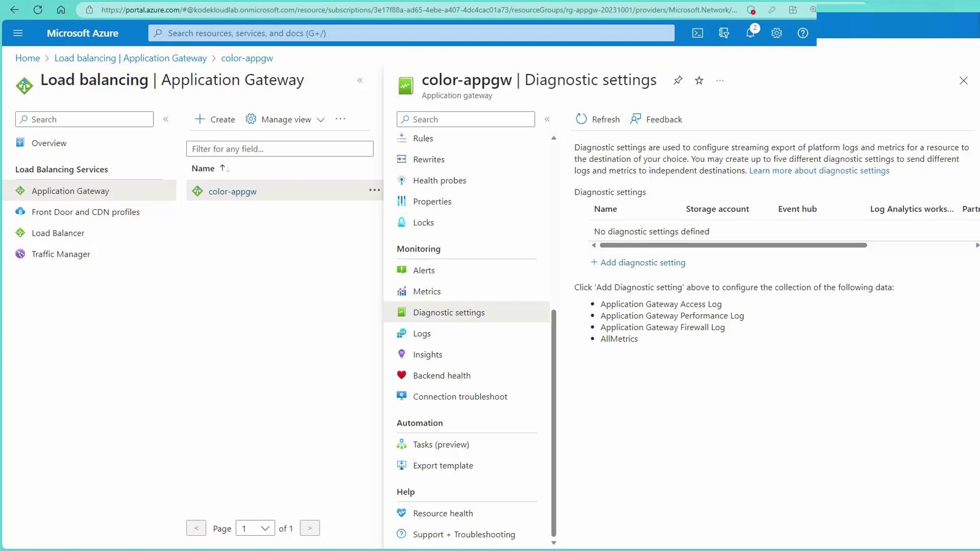This screenshot has width=980, height=551.
Task: Open Learn more about diagnostic settings
Action: click(819, 171)
